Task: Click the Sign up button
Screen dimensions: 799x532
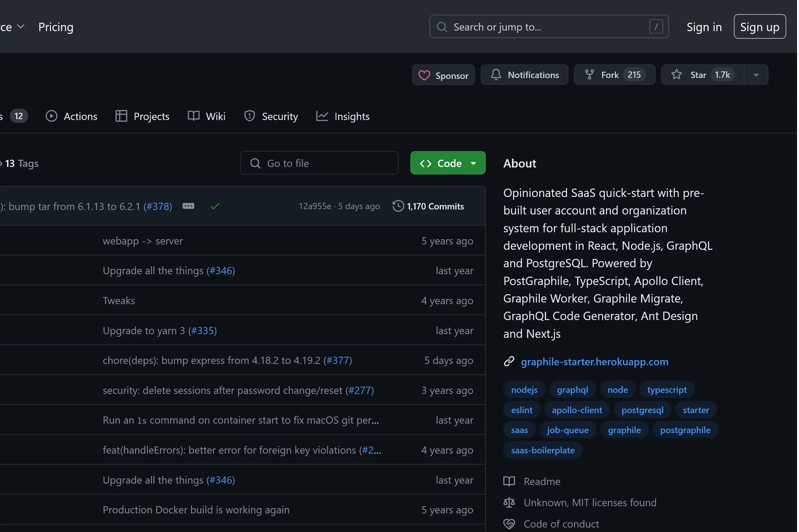Action: coord(759,27)
